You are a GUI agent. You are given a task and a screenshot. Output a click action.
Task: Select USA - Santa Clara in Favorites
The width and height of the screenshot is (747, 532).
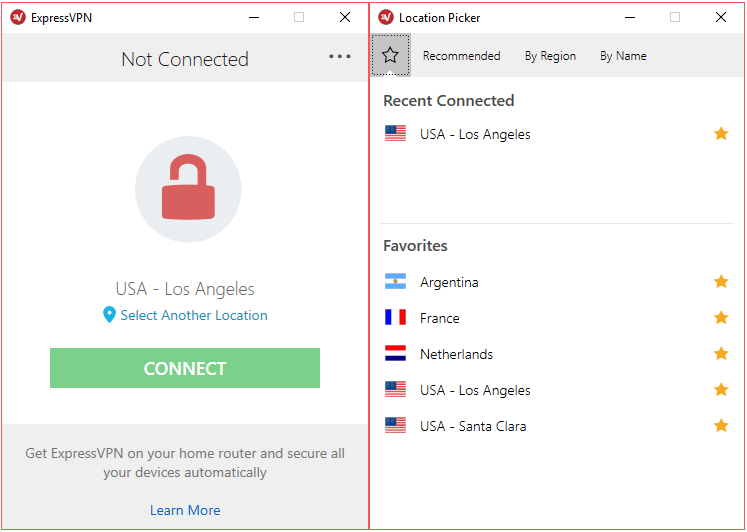tap(473, 426)
